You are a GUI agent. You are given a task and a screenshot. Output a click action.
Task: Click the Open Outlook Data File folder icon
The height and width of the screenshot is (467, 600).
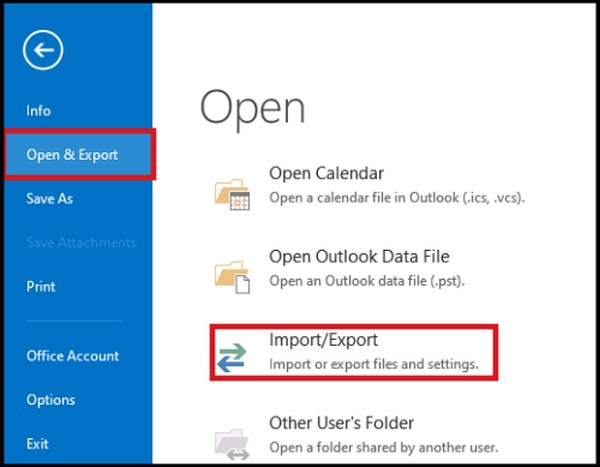click(233, 273)
